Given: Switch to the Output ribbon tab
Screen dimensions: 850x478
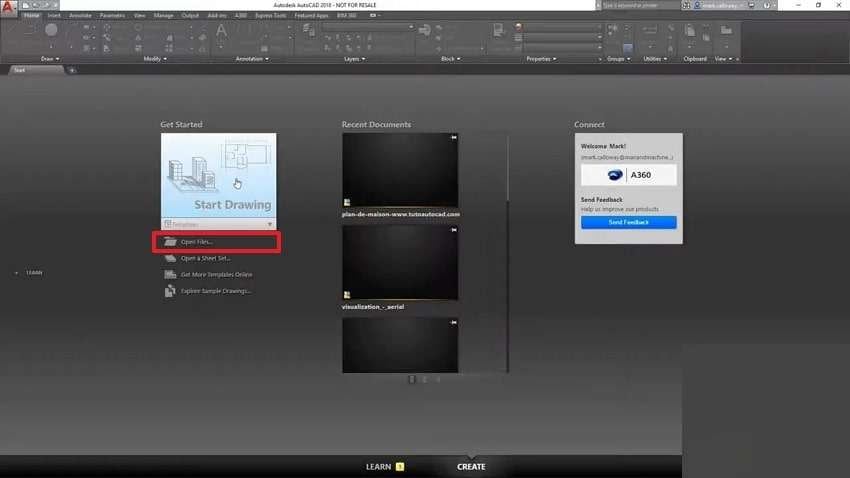Looking at the screenshot, I should tap(190, 15).
